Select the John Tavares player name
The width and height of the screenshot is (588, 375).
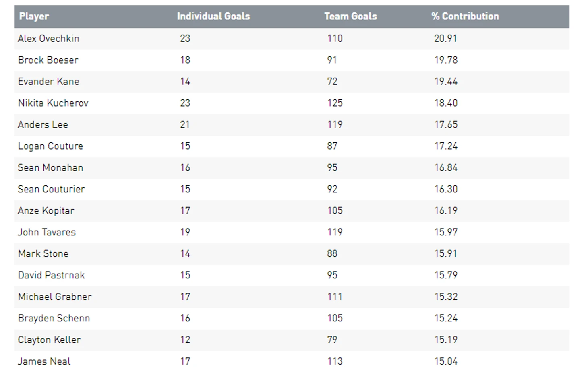coord(47,232)
